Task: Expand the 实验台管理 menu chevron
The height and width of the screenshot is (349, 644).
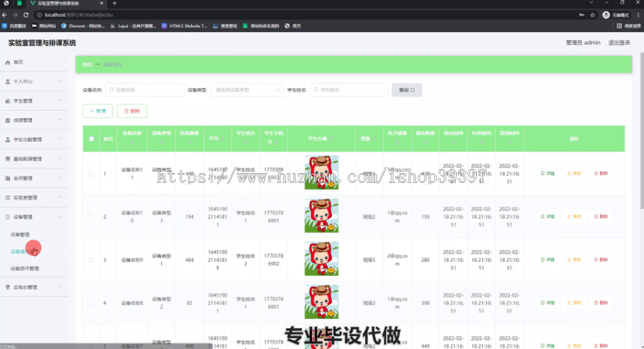Action: [x=59, y=287]
